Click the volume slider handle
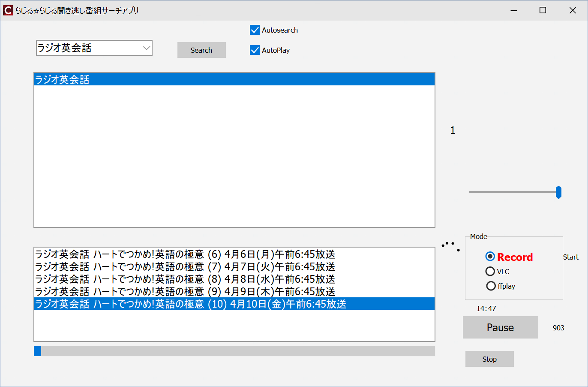The image size is (588, 387). coord(558,192)
